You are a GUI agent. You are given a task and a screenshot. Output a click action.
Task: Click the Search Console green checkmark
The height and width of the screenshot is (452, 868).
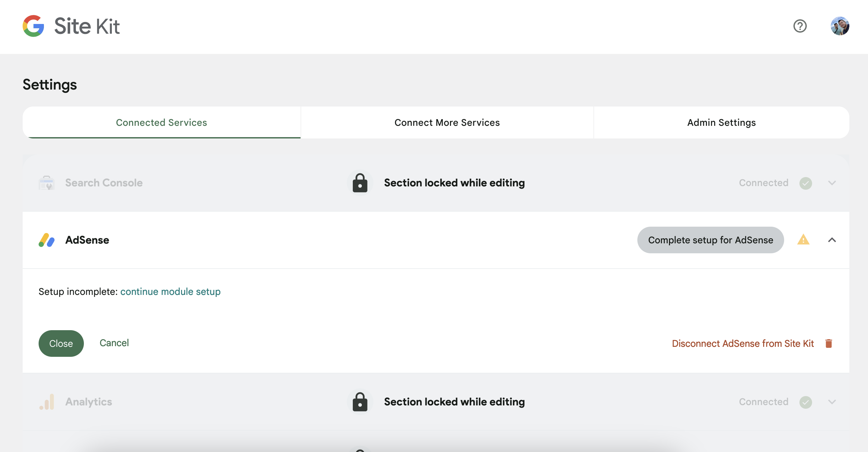[805, 183]
